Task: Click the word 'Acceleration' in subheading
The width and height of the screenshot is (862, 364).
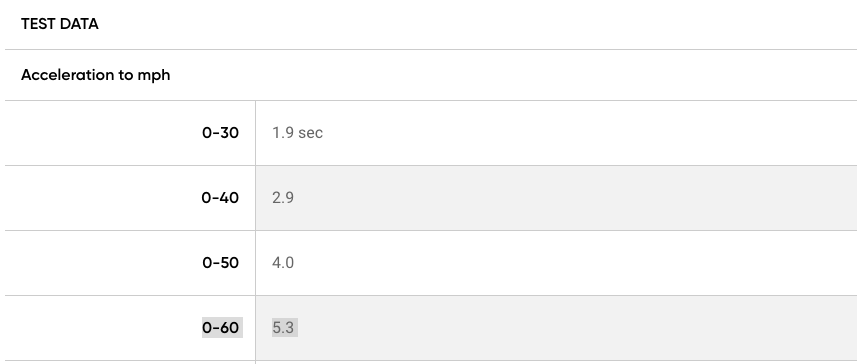Action: pyautogui.click(x=67, y=75)
